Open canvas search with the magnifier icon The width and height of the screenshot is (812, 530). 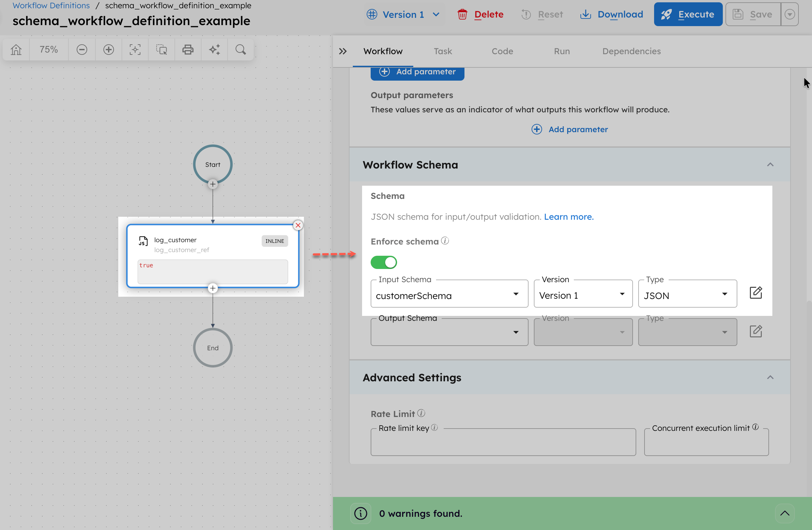[240, 50]
